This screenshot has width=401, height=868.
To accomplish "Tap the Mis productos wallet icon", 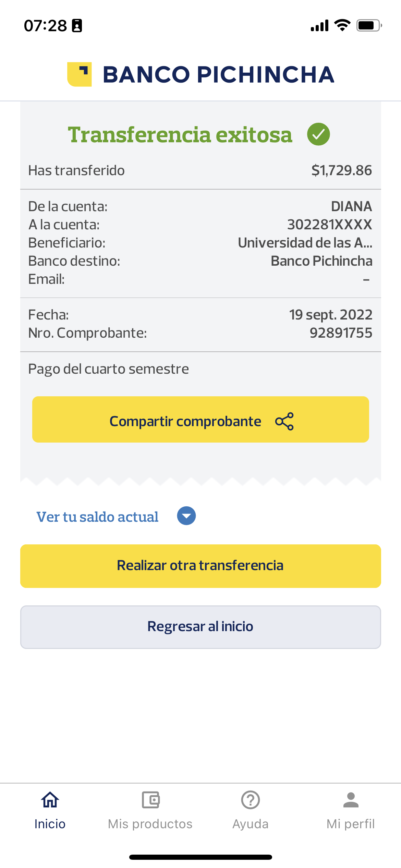I will click(x=150, y=800).
